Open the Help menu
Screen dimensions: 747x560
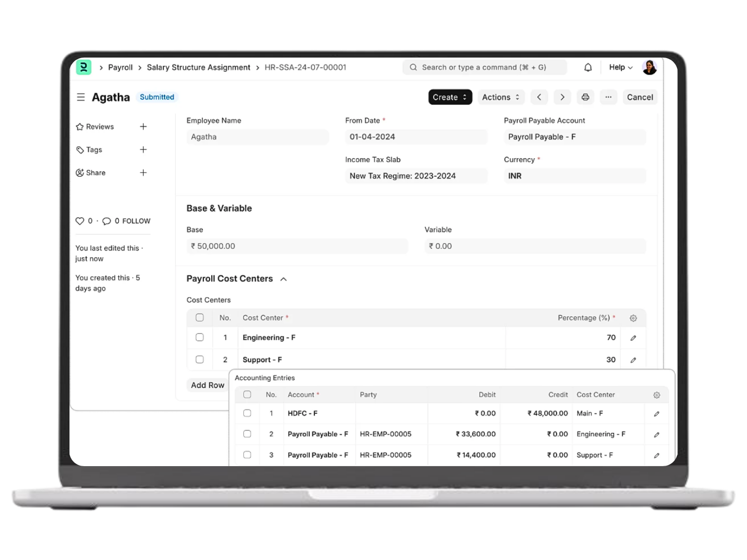[620, 67]
